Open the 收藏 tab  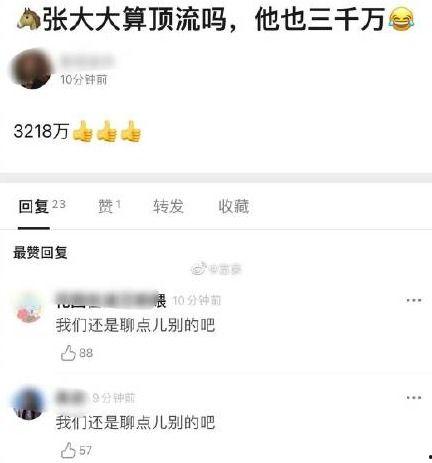coord(234,206)
